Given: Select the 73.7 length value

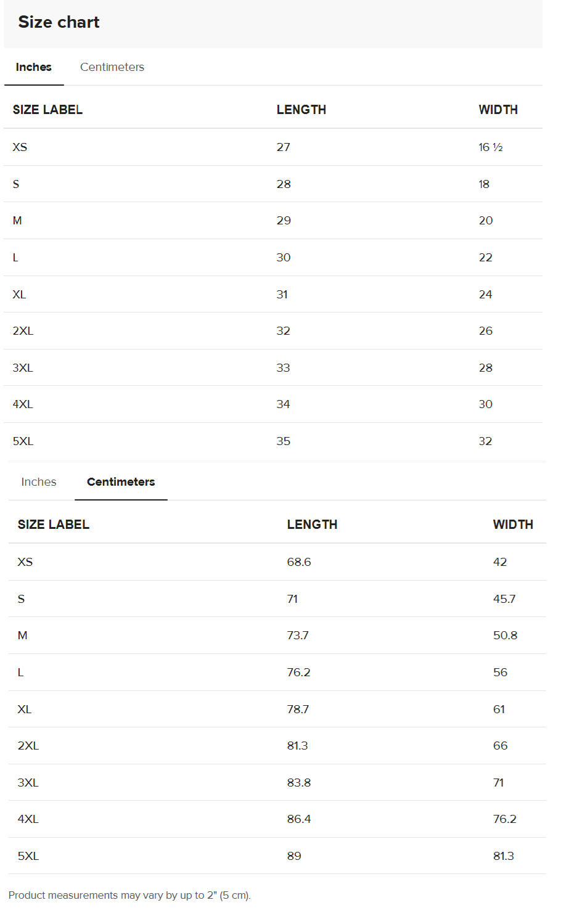Looking at the screenshot, I should 298,636.
